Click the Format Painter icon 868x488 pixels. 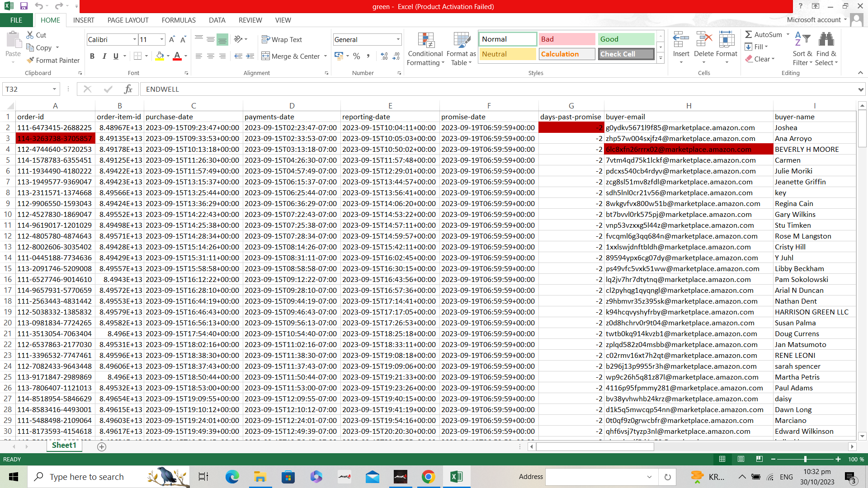point(31,61)
